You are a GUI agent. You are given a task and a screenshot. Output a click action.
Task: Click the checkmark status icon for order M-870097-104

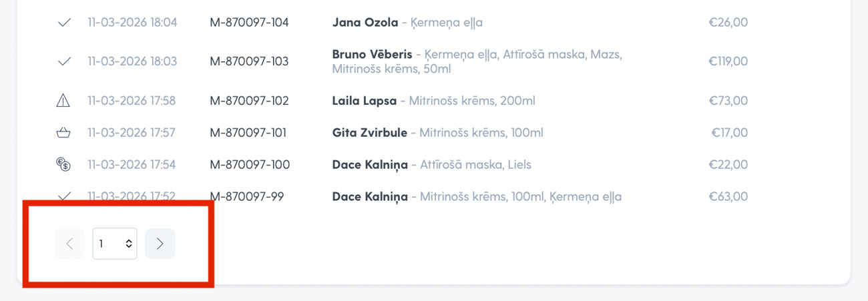click(64, 23)
